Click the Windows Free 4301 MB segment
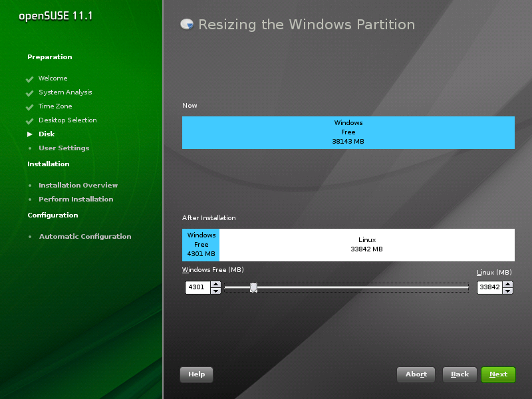Image resolution: width=532 pixels, height=399 pixels. pos(201,245)
